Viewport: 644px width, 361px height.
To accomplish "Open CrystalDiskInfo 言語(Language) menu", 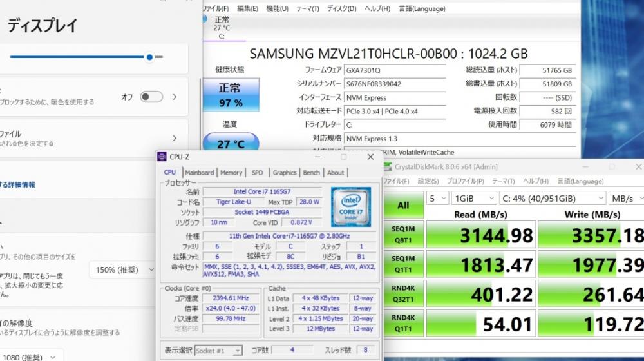I will [x=422, y=8].
